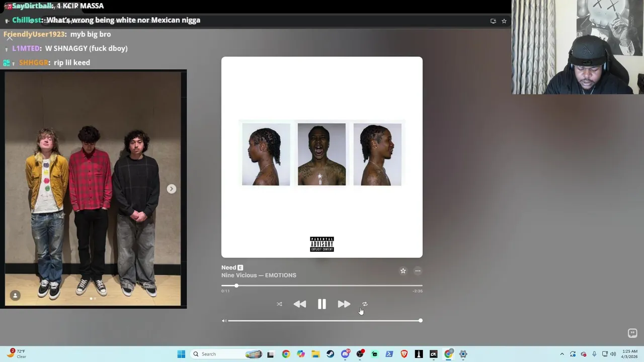Show next photo with the carousel arrow
644x362 pixels.
point(172,189)
